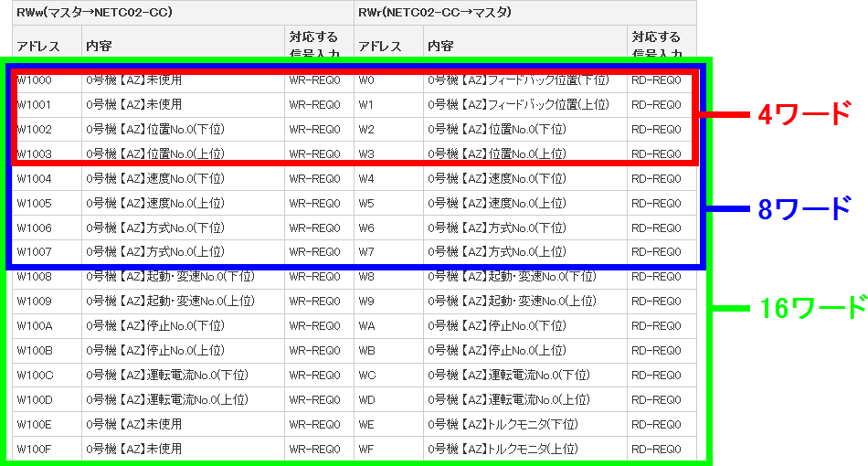Select 0号機【AZ】フィードバック位置(下位) content cell

pyautogui.click(x=524, y=80)
